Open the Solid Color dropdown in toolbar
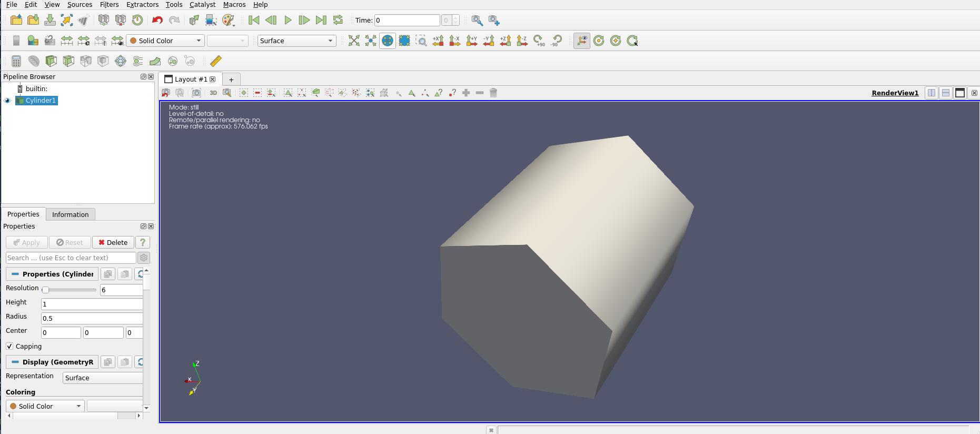 pos(165,41)
